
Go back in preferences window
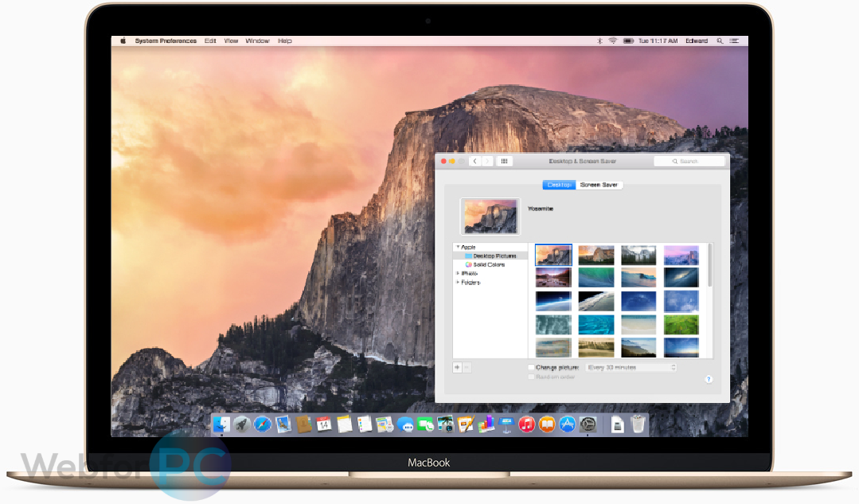click(475, 161)
